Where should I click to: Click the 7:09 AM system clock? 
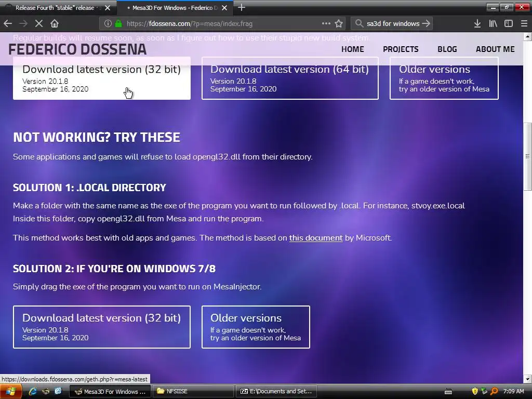click(x=513, y=391)
